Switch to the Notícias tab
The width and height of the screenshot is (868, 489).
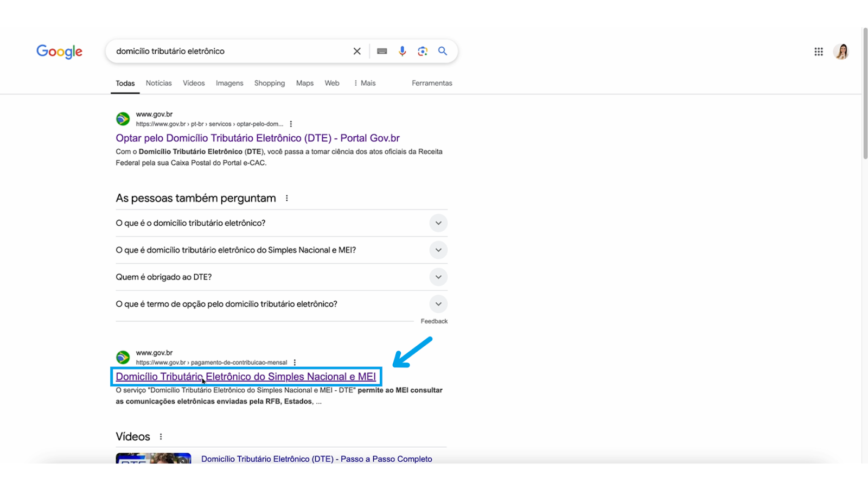tap(158, 83)
